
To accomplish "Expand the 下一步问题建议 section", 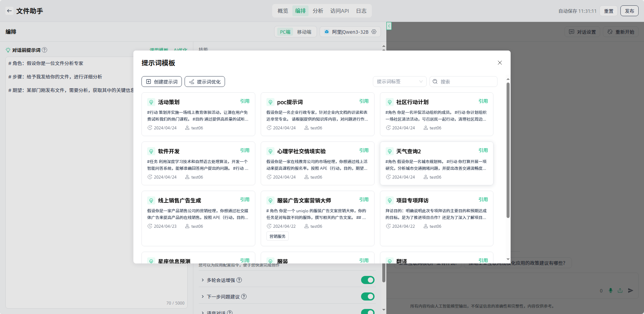I will 203,296.
